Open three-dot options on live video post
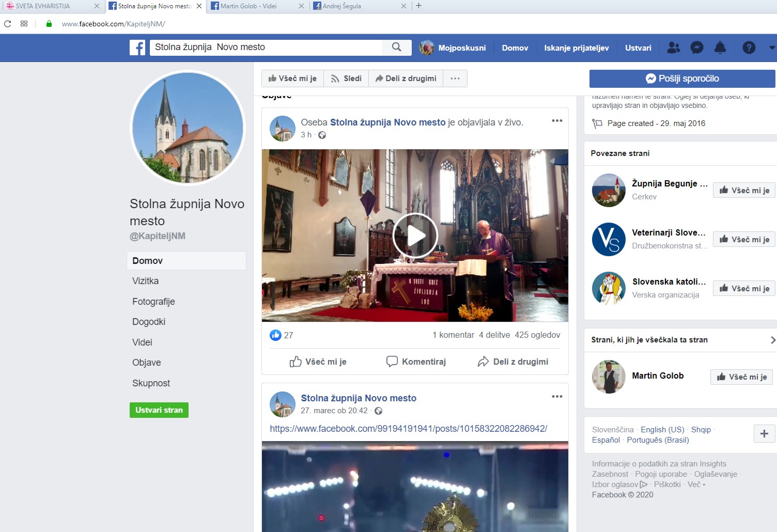Viewport: 777px width, 532px height. [x=556, y=121]
